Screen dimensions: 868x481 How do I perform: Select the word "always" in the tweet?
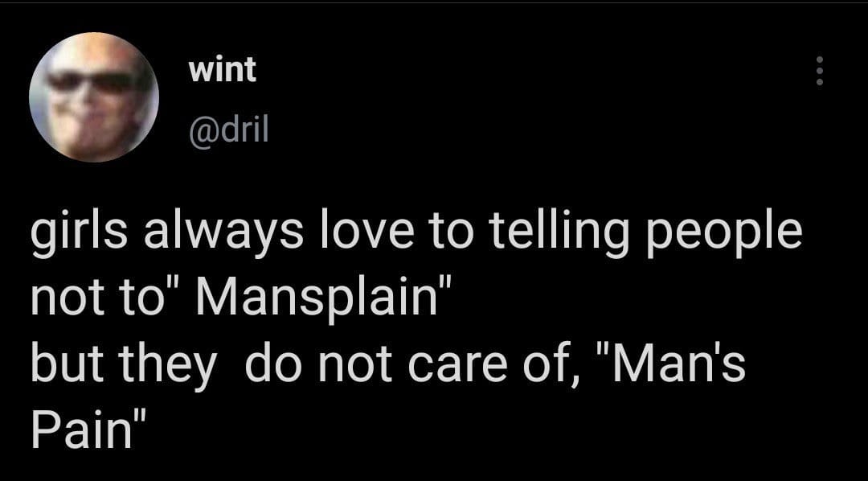coord(223,234)
